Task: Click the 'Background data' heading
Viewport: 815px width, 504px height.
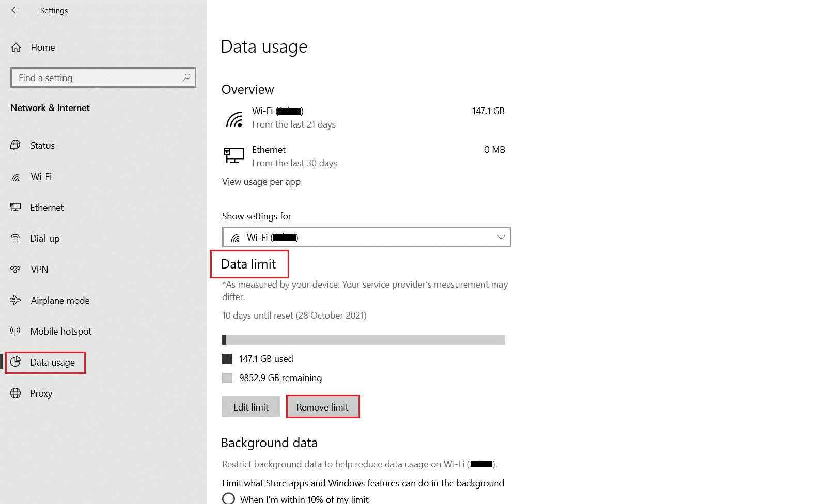Action: click(269, 443)
